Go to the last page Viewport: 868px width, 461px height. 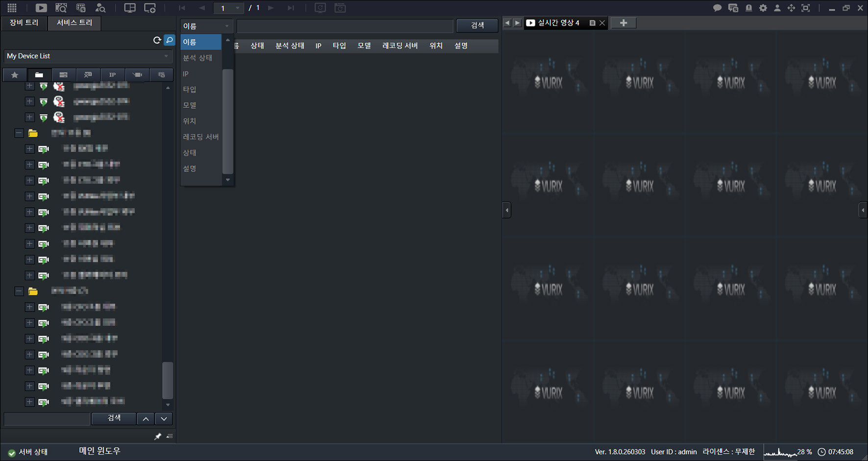click(291, 8)
